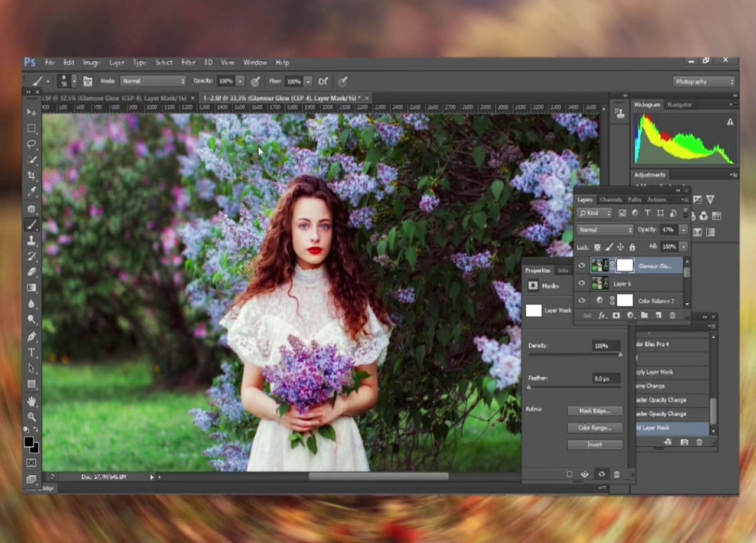Select the Crop tool

tap(31, 176)
